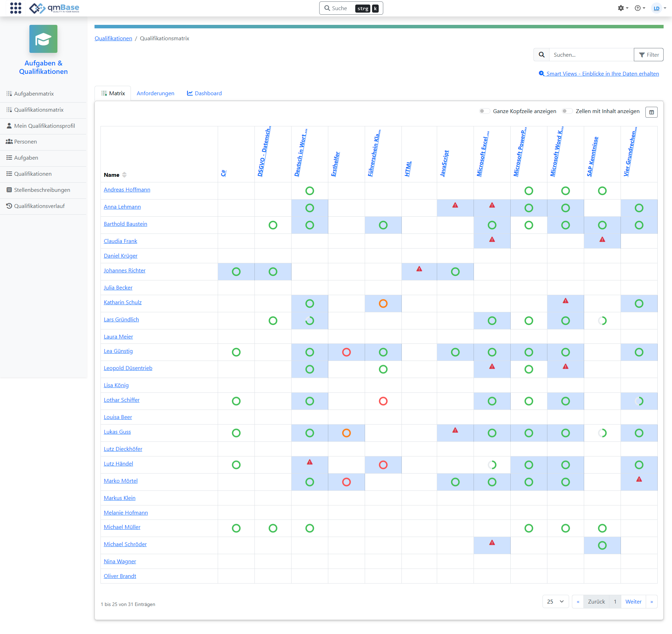The height and width of the screenshot is (634, 672).
Task: Click the Filter button
Action: tap(649, 55)
